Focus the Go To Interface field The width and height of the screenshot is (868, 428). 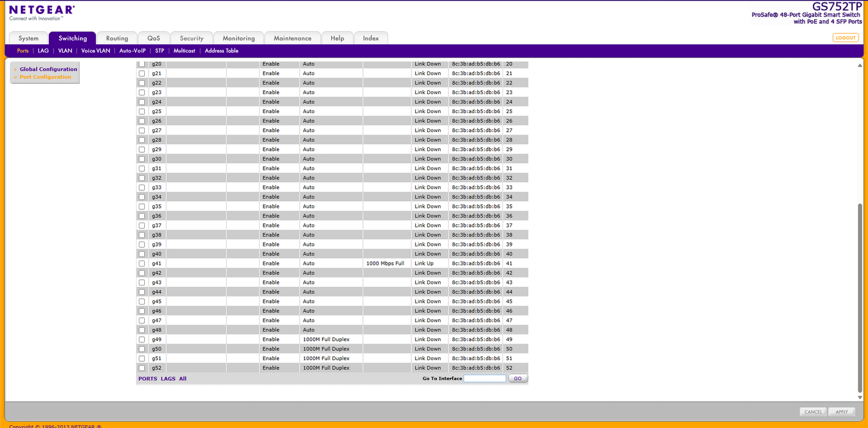[x=485, y=378]
